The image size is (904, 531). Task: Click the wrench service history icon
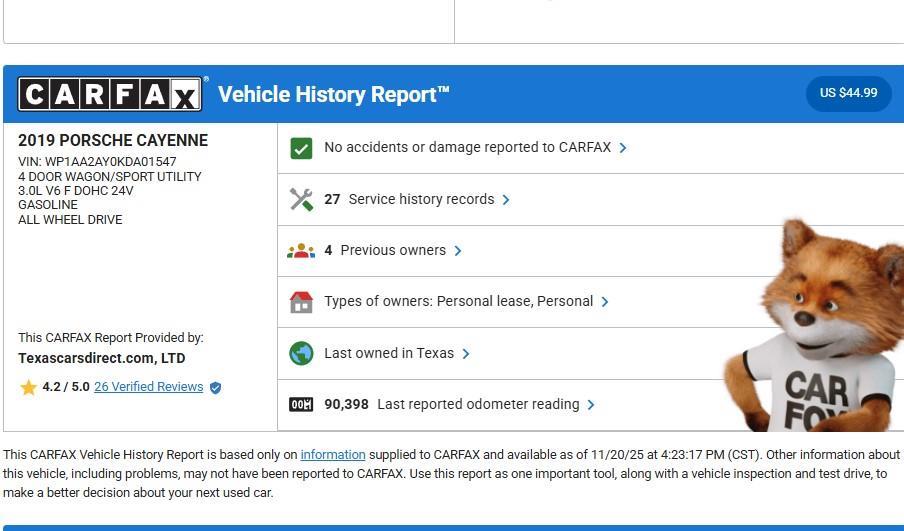point(301,199)
